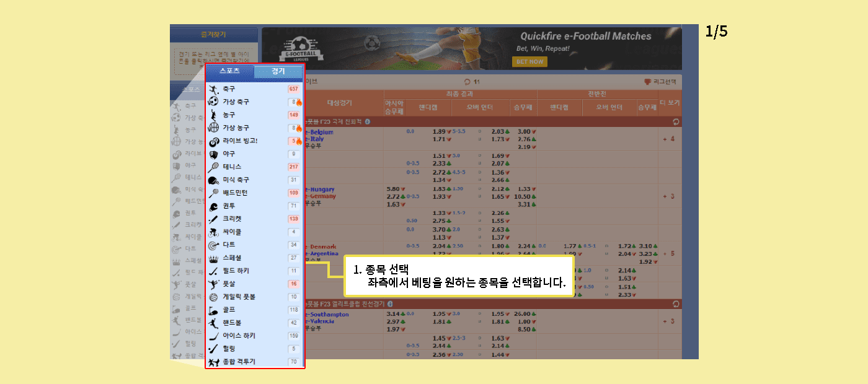Select the 1.89 handicap odds for e-Belgium
The height and width of the screenshot is (384, 868).
pos(439,132)
